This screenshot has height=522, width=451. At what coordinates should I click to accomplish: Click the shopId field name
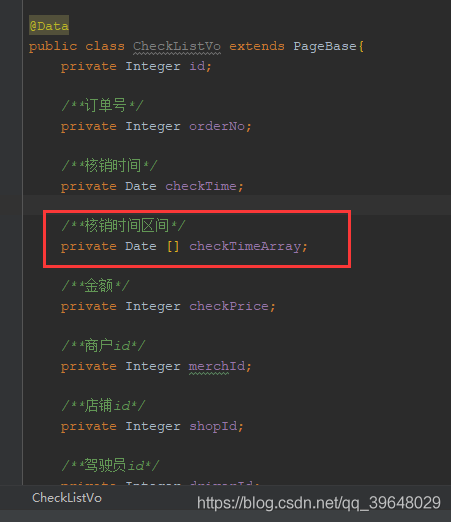pyautogui.click(x=213, y=426)
